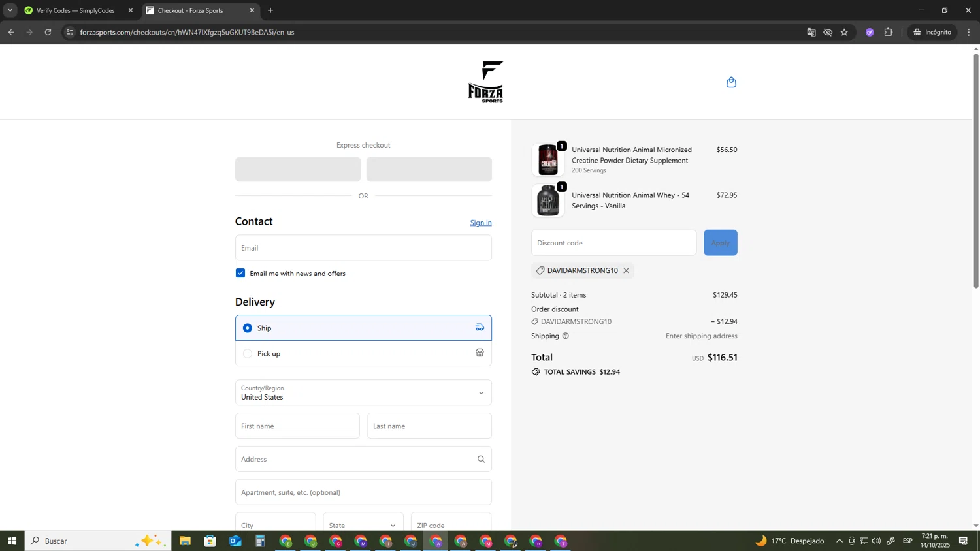
Task: Select the Pick up delivery option
Action: (363, 353)
